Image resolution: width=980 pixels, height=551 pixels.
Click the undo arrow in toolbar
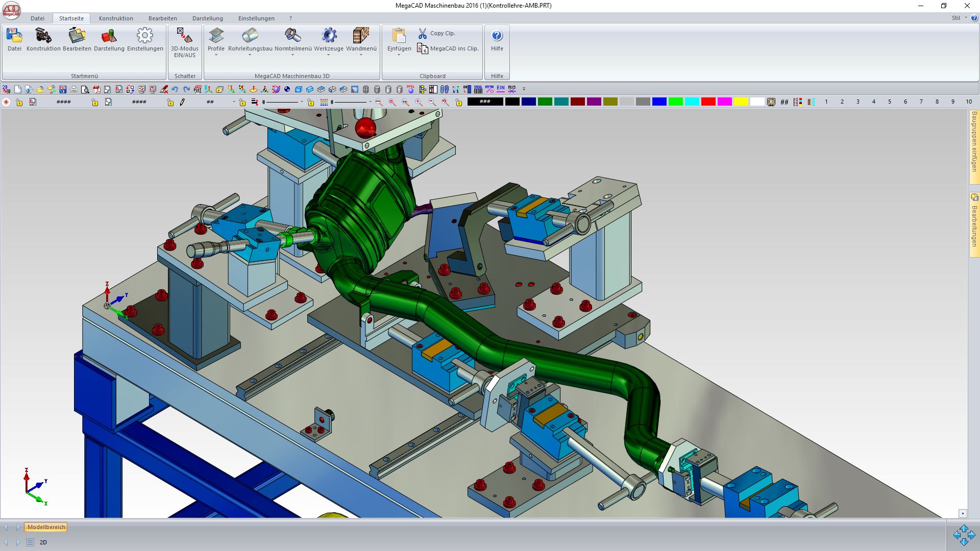175,89
